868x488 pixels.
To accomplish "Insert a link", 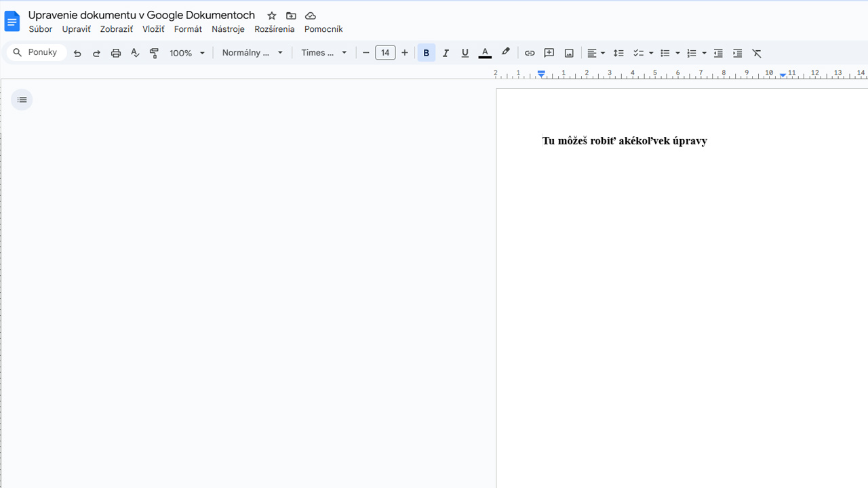I will point(530,53).
